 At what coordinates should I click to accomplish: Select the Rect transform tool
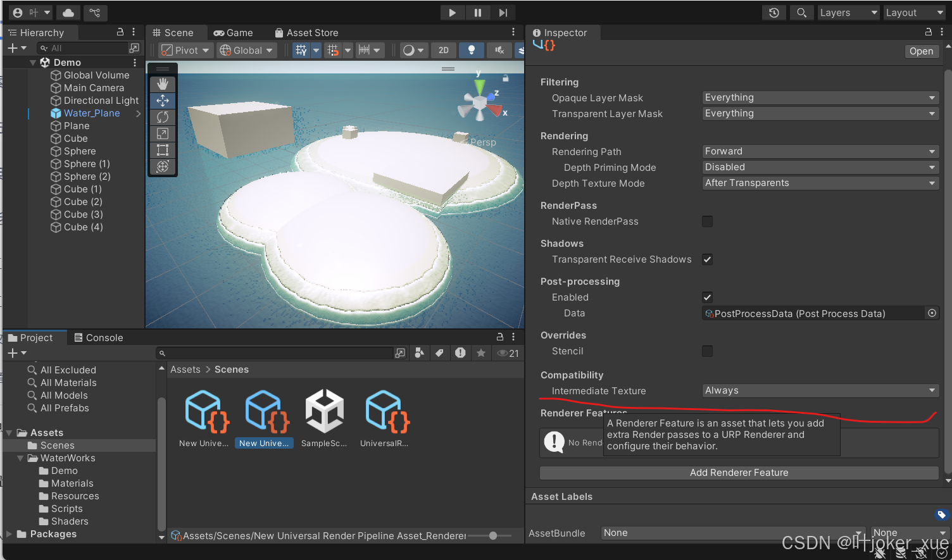tap(163, 150)
